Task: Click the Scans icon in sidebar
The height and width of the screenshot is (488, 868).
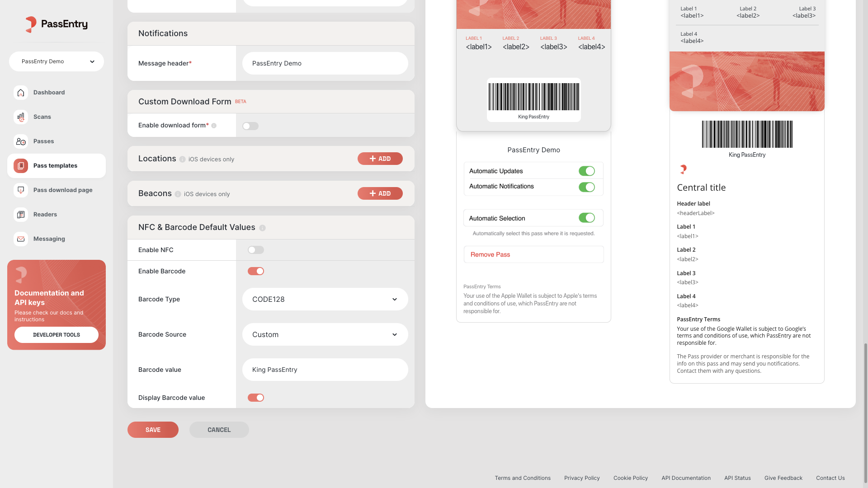Action: (21, 117)
